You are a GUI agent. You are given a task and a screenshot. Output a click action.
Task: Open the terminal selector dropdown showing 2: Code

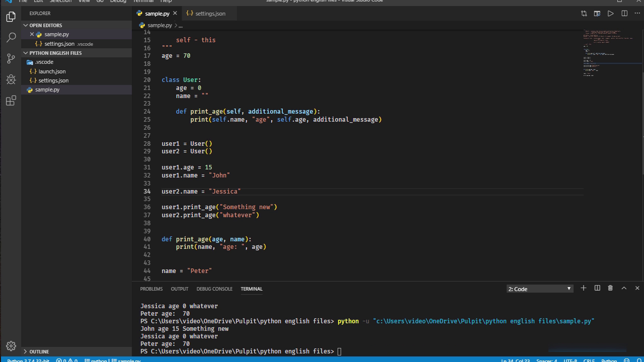coord(539,289)
